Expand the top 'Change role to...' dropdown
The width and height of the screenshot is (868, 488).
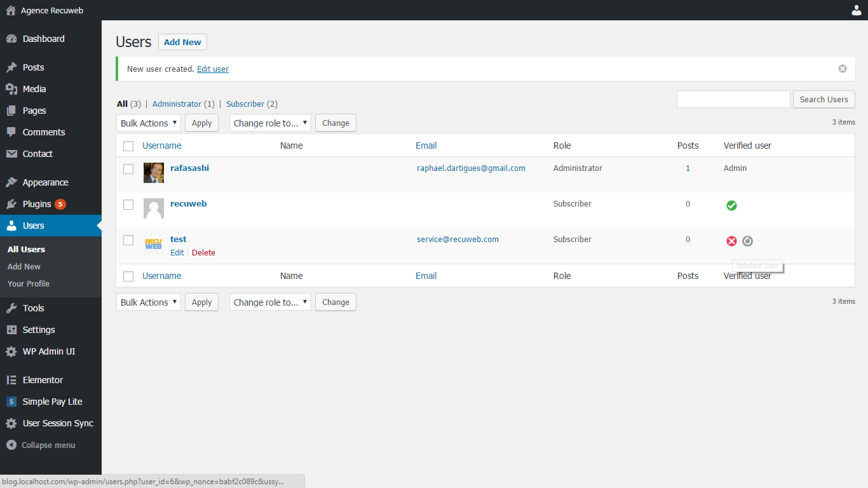pos(270,123)
